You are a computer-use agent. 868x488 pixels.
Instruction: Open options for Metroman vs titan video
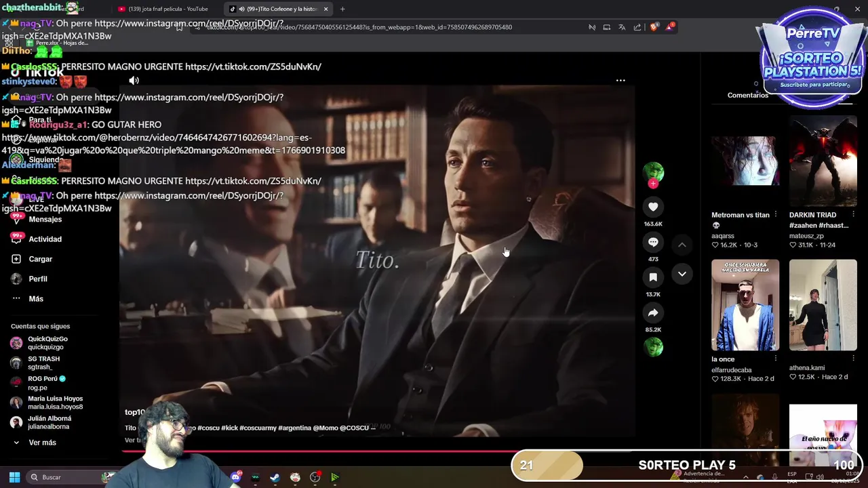(775, 214)
